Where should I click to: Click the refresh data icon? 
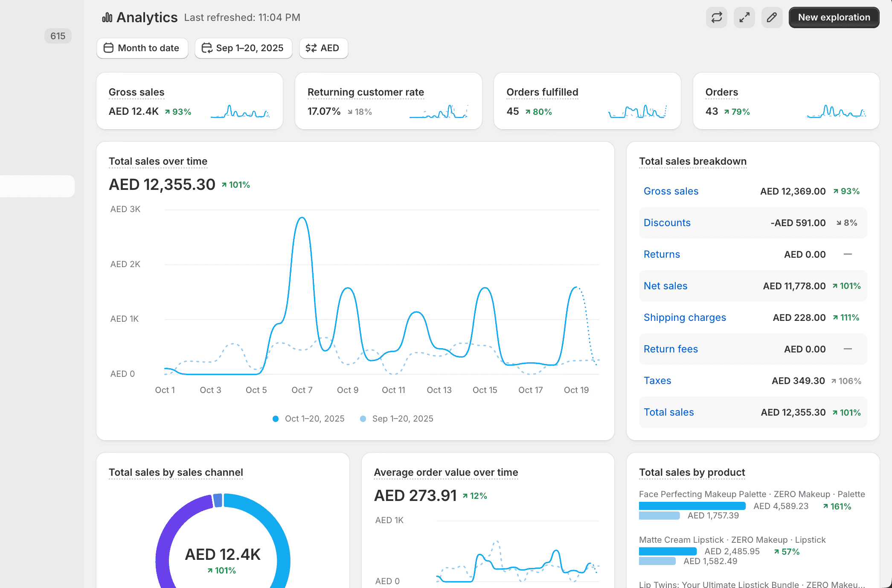click(x=716, y=17)
